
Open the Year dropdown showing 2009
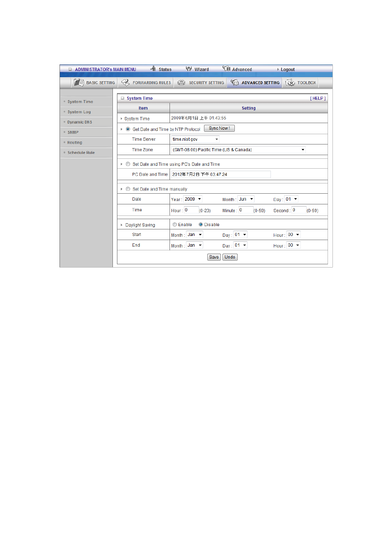tap(193, 199)
